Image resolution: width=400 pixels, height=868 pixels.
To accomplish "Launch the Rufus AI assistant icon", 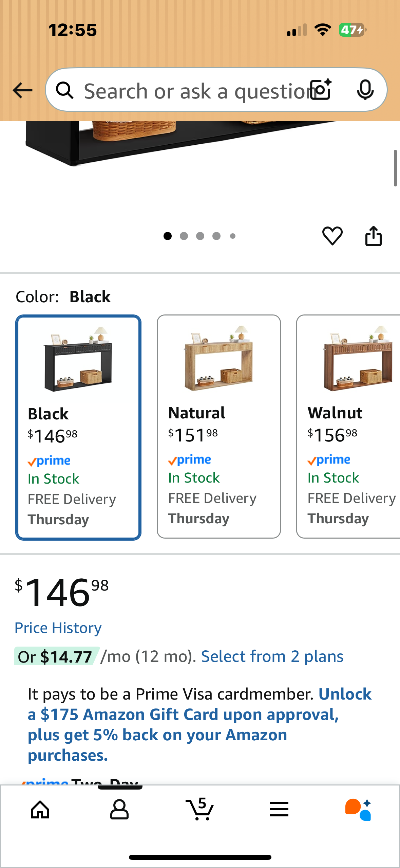I will click(358, 810).
